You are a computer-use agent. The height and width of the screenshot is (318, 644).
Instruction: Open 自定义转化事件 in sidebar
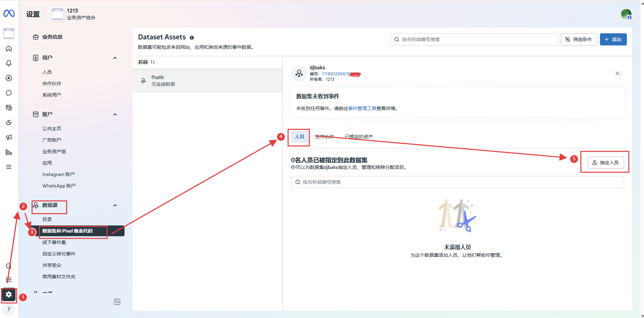(59, 254)
